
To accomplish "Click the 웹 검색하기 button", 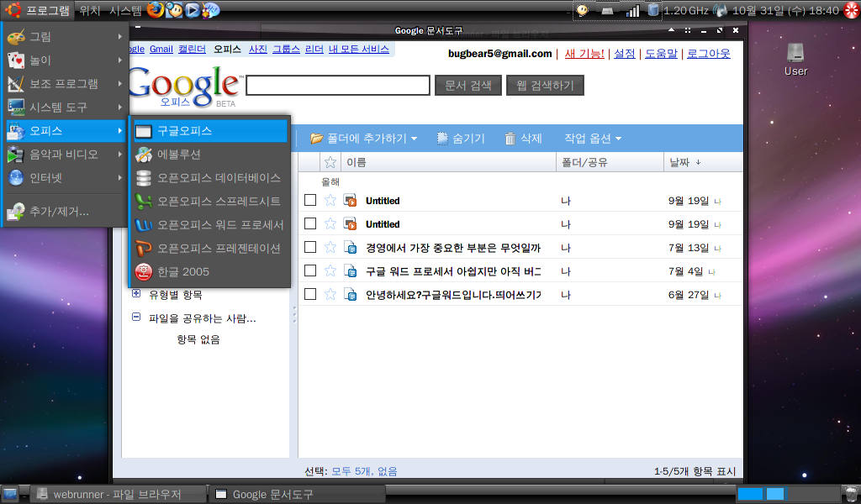I will (545, 86).
